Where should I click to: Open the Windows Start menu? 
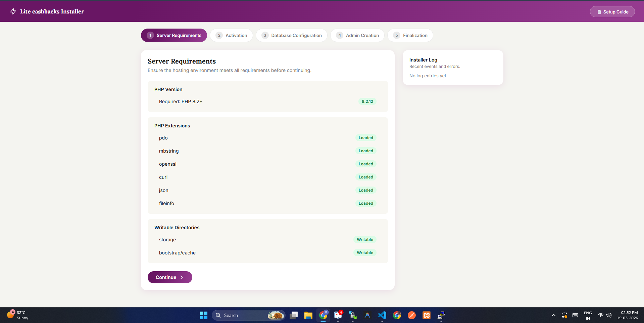(203, 315)
